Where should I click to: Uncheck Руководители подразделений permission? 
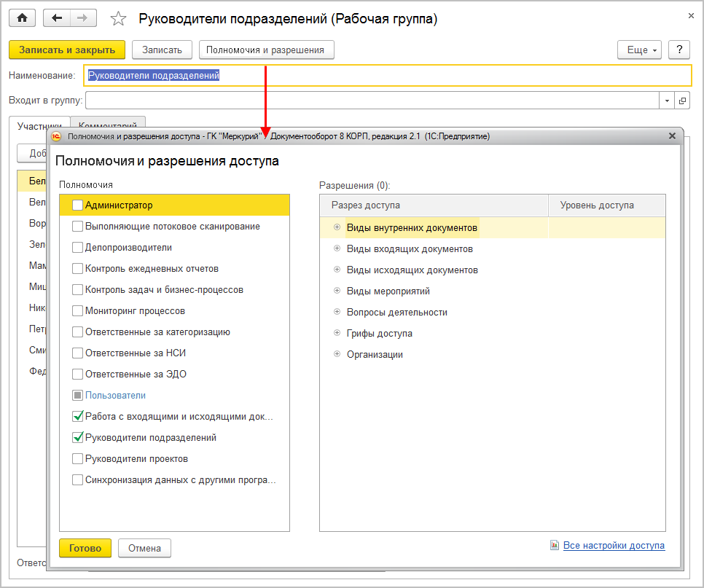(78, 437)
